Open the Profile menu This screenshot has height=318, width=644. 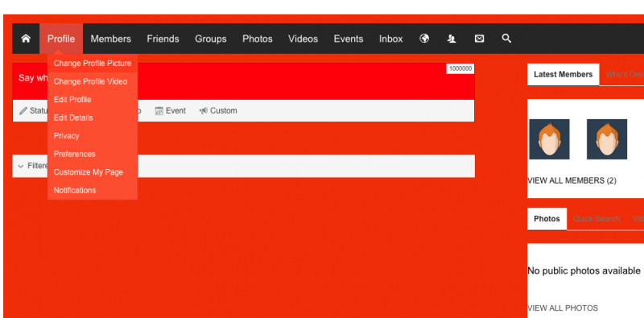[61, 39]
